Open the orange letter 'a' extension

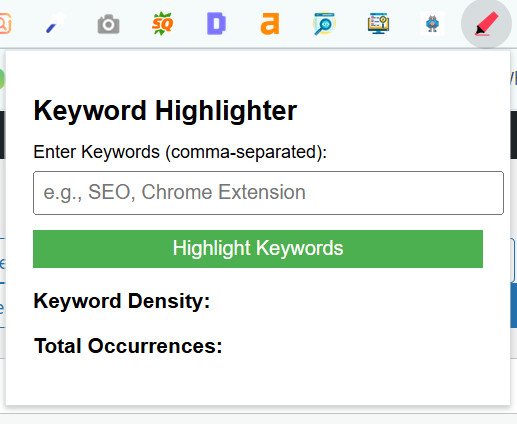[x=270, y=24]
